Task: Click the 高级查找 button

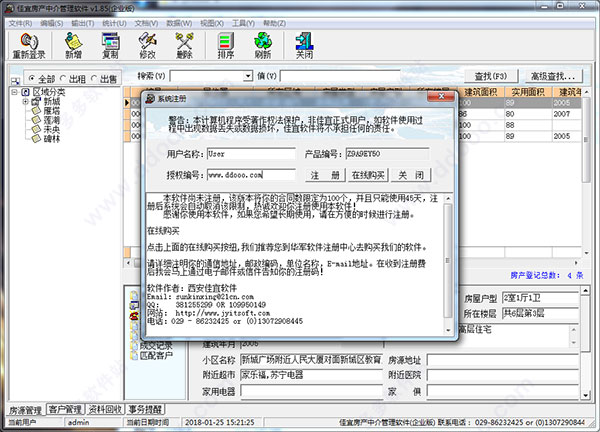Action: point(553,76)
